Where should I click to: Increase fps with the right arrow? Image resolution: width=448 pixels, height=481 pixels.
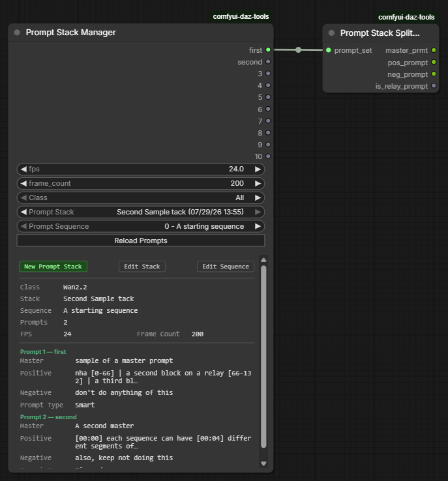click(258, 169)
